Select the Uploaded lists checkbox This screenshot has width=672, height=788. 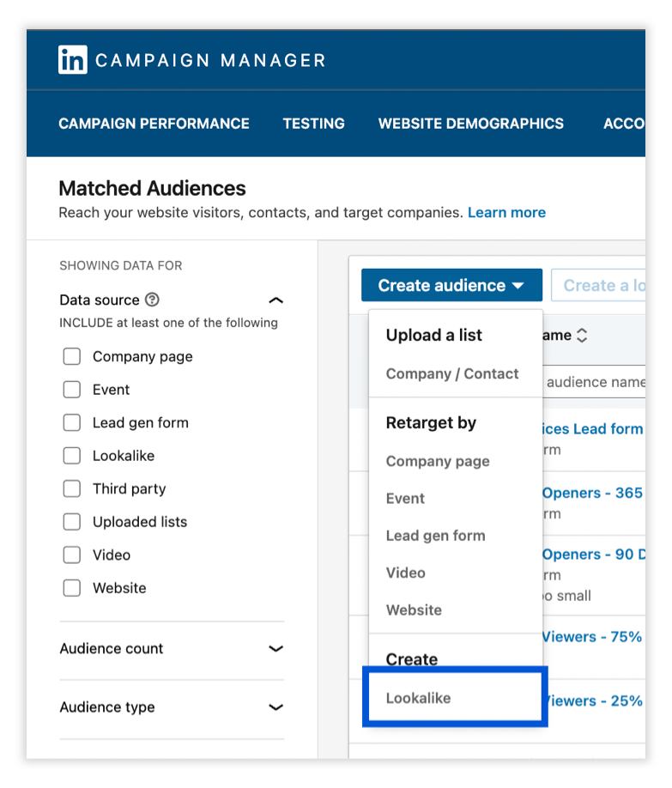coord(72,522)
